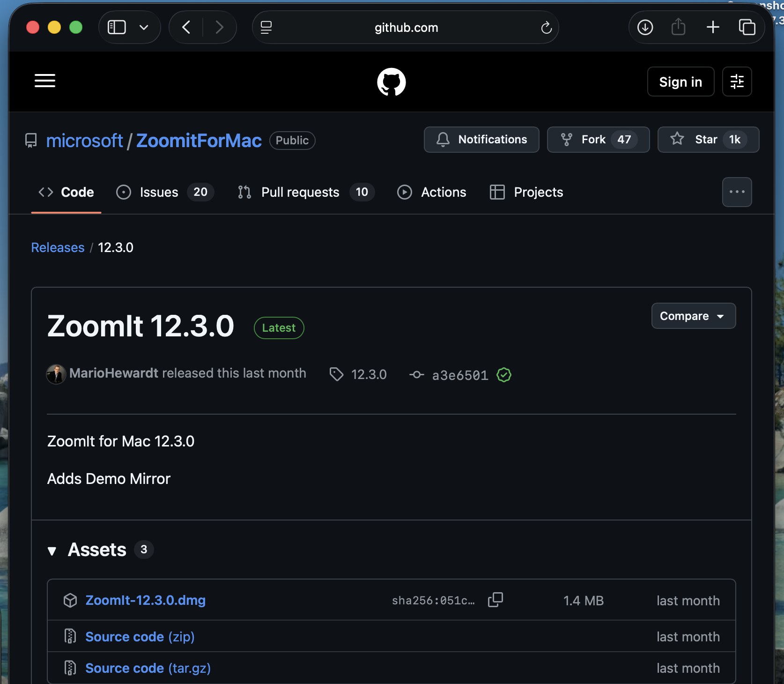Image resolution: width=784 pixels, height=684 pixels.
Task: Switch to the Code tab
Action: coord(66,192)
